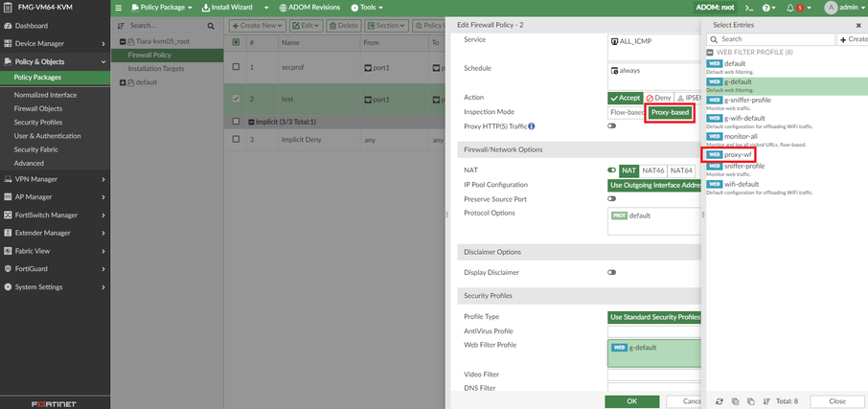Check the box for policy 1 secprof
This screenshot has height=409, width=868.
pyautogui.click(x=237, y=66)
